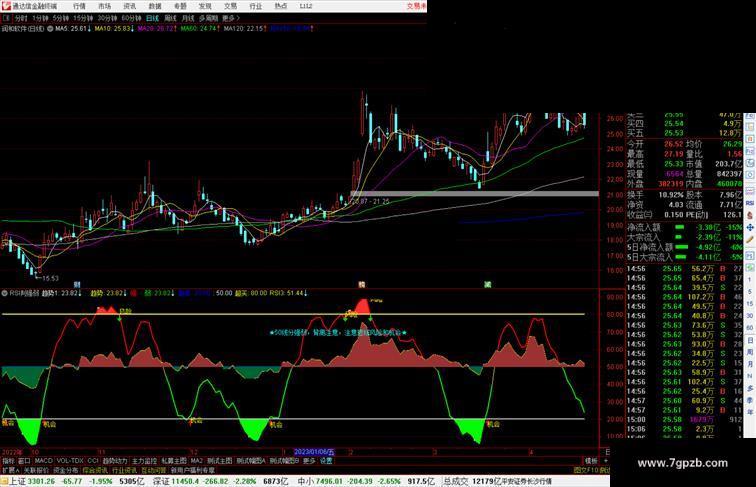Click the 15.53 low price label on chart

51,278
